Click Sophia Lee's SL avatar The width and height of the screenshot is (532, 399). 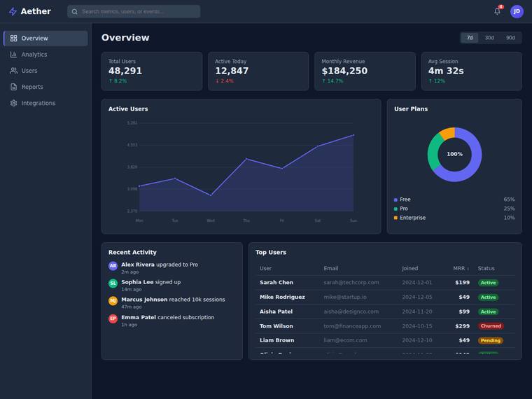pyautogui.click(x=113, y=283)
